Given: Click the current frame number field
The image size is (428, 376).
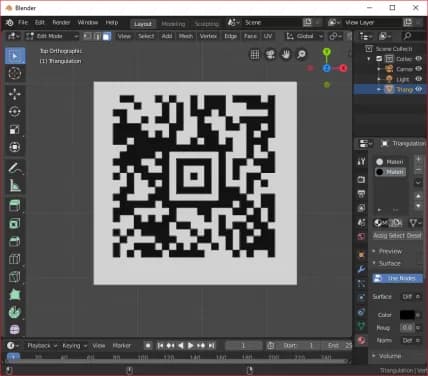Looking at the screenshot, I should coord(243,346).
